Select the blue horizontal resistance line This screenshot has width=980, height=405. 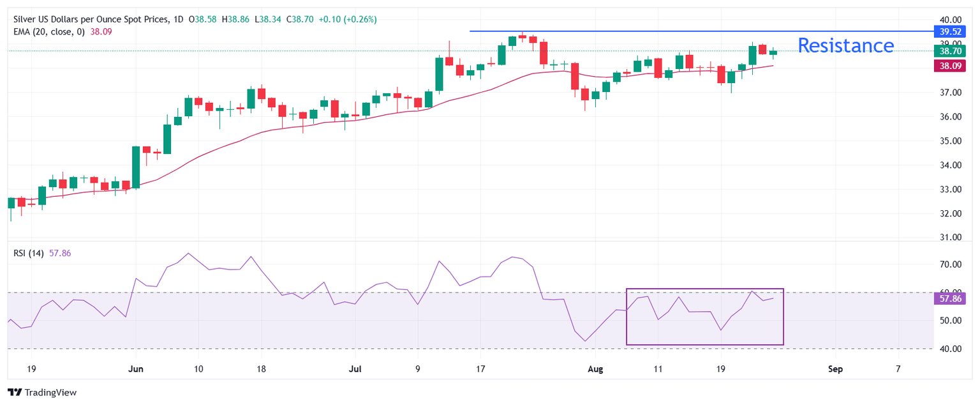638,31
